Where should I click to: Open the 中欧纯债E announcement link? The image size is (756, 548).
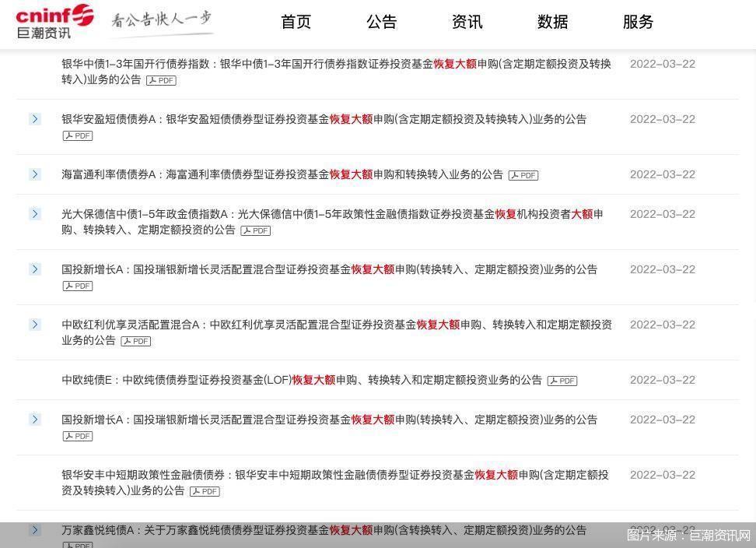click(x=302, y=380)
